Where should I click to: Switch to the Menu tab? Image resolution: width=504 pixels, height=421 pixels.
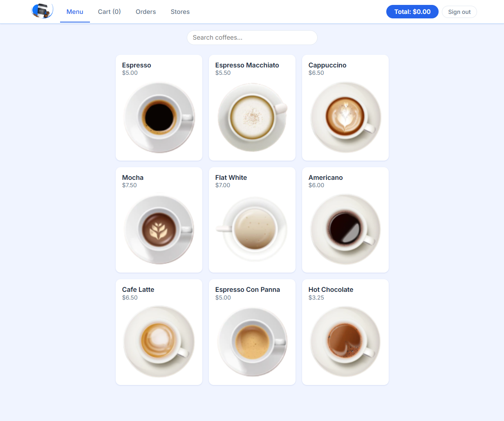pyautogui.click(x=75, y=12)
